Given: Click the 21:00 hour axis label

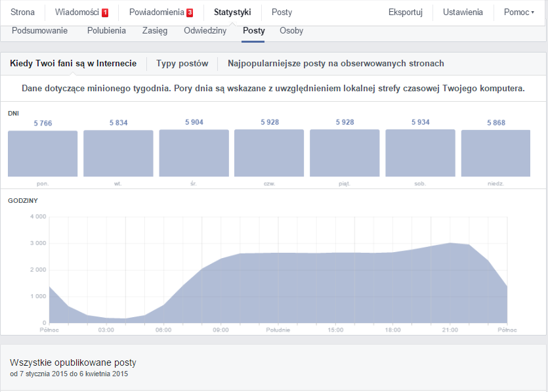Looking at the screenshot, I should pyautogui.click(x=450, y=330).
